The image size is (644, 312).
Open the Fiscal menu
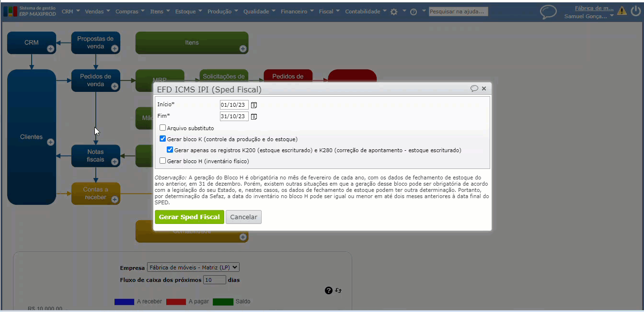coord(330,11)
